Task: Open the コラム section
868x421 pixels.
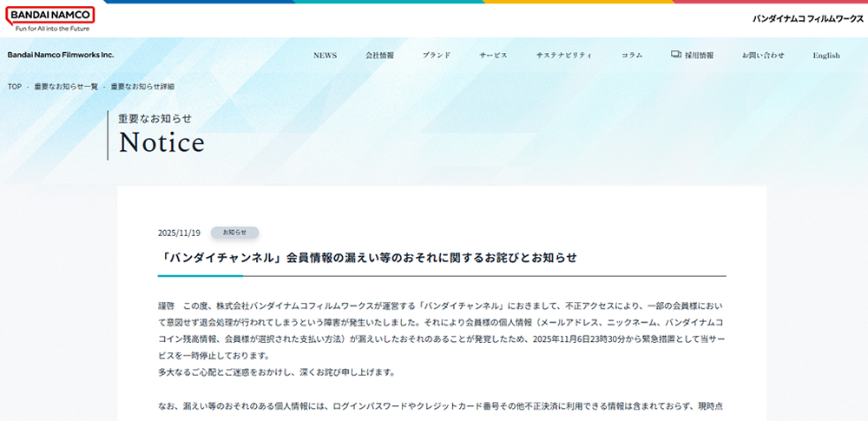Action: [x=632, y=56]
